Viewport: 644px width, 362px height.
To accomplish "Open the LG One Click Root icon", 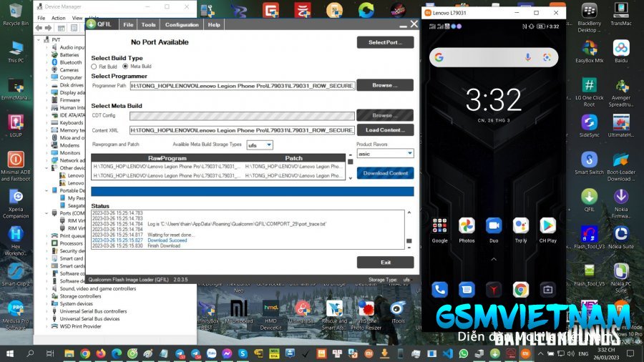I will [x=589, y=92].
